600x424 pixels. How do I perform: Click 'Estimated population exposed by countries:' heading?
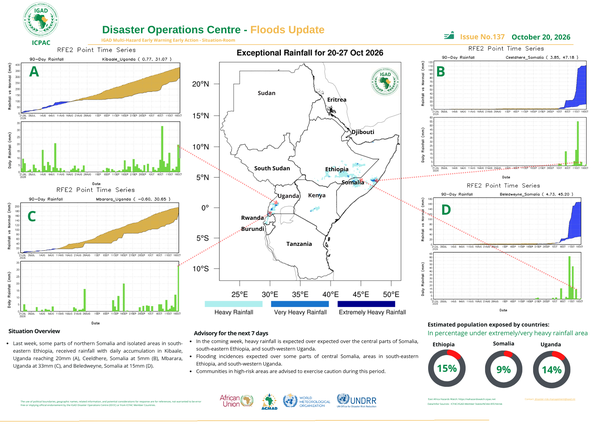click(488, 325)
